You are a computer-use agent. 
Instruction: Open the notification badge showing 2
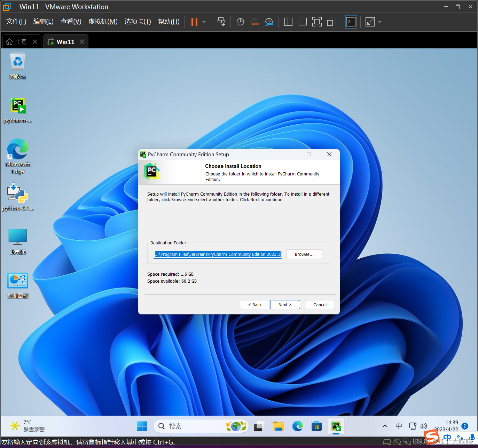pyautogui.click(x=465, y=426)
